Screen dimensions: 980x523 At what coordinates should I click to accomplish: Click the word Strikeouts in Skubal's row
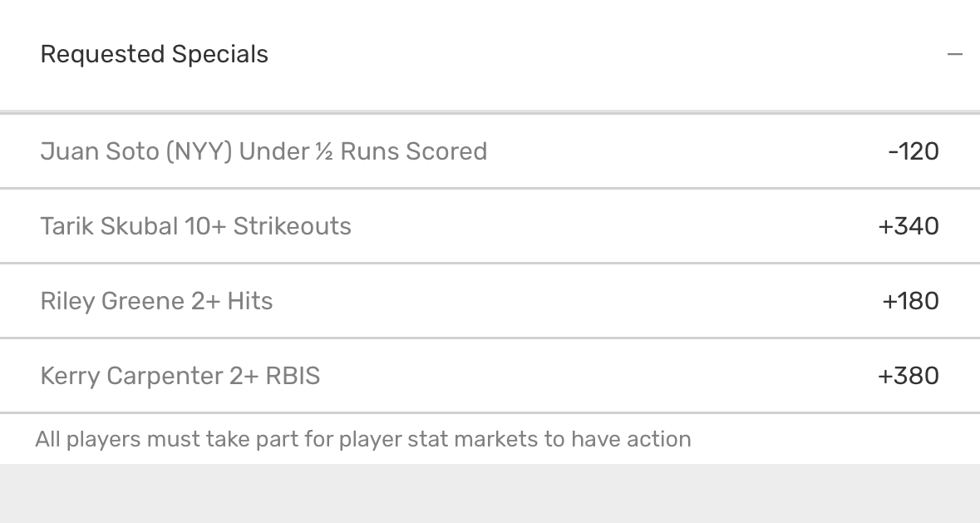coord(292,226)
